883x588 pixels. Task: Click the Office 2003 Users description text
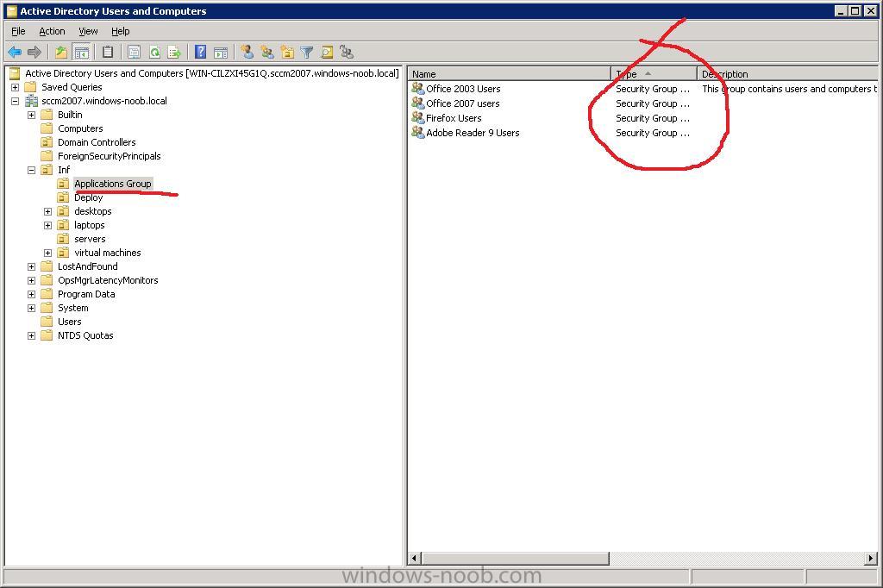click(790, 89)
